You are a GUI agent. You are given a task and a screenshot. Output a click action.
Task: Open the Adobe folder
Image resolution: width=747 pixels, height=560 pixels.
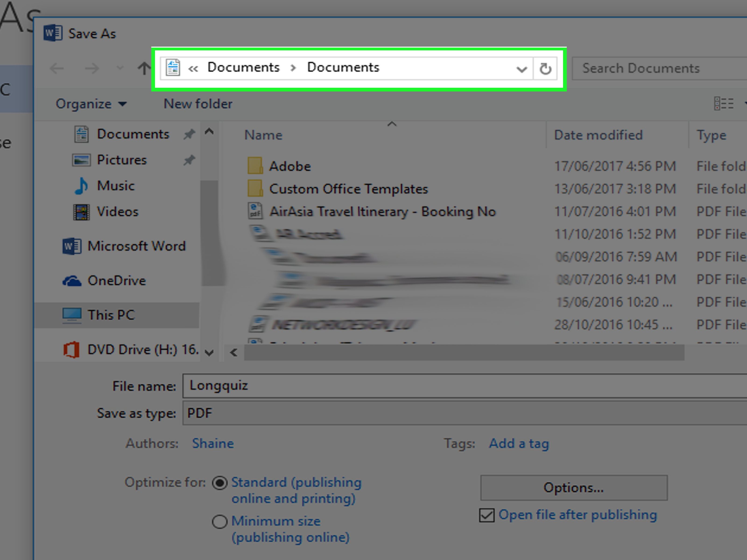(x=289, y=166)
